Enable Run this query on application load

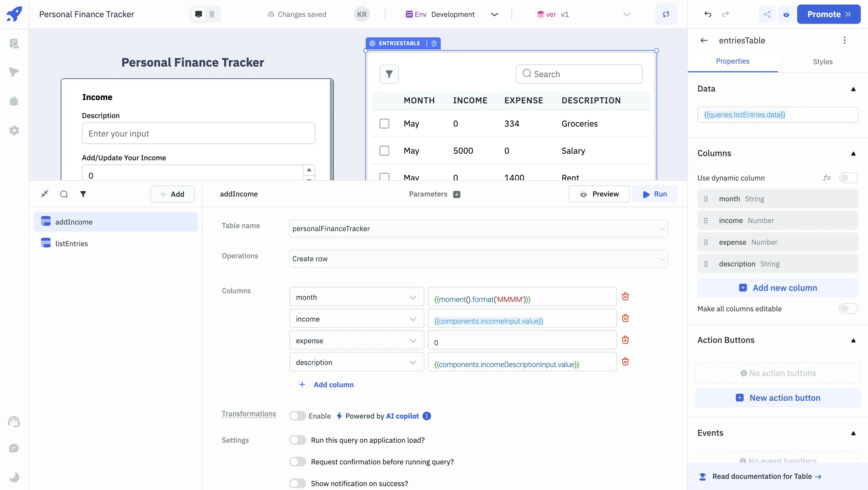297,440
